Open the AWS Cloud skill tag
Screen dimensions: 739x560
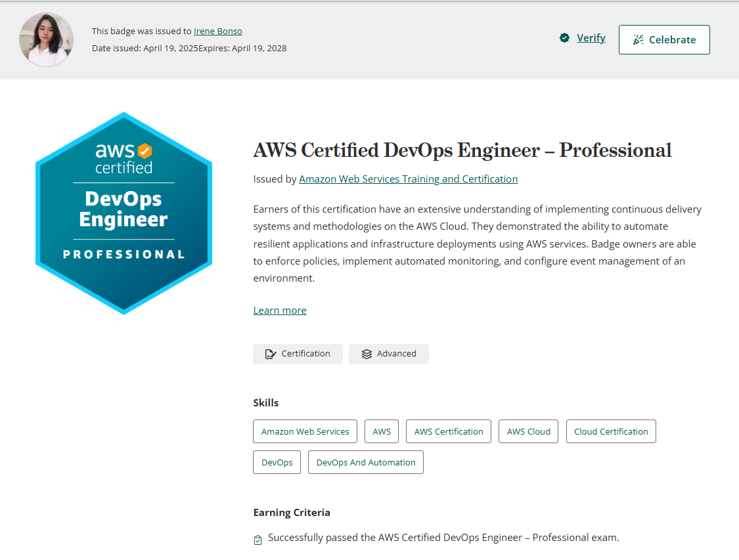click(x=528, y=431)
